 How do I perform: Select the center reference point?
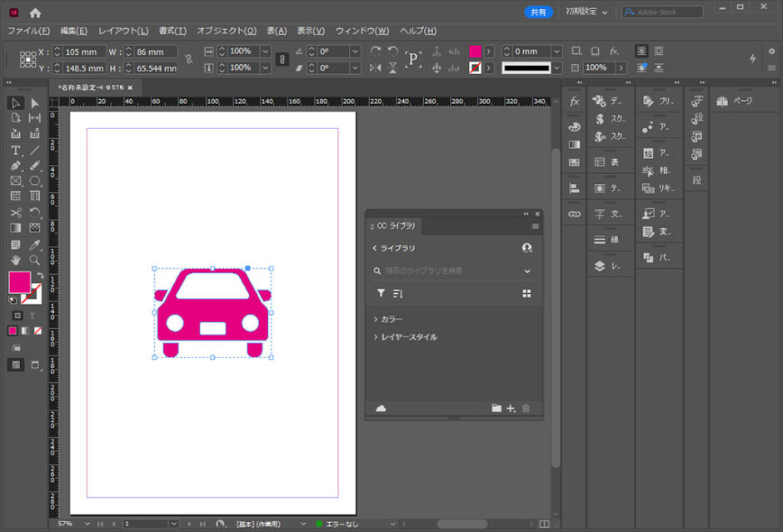pos(28,59)
